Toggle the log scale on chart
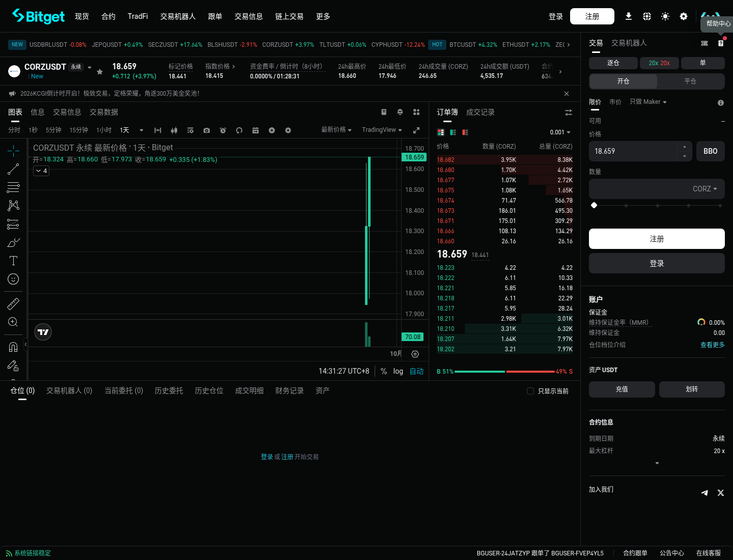The width and height of the screenshot is (733, 560). tap(398, 371)
